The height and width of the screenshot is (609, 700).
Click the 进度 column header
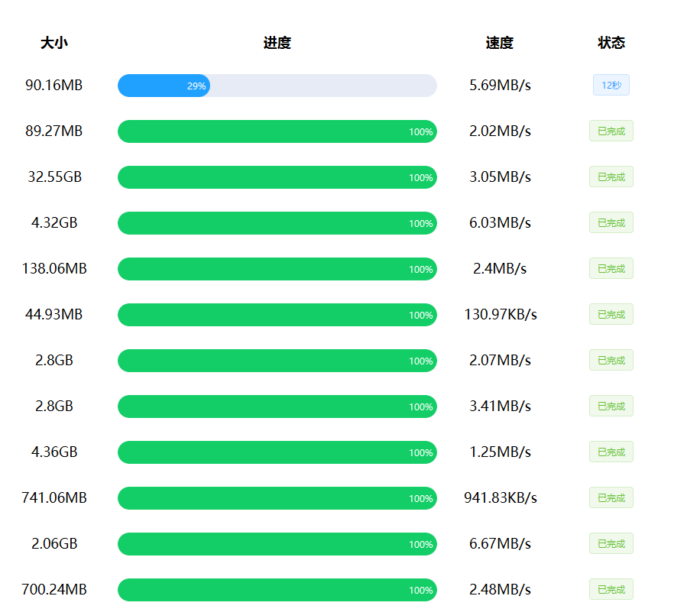(x=277, y=43)
